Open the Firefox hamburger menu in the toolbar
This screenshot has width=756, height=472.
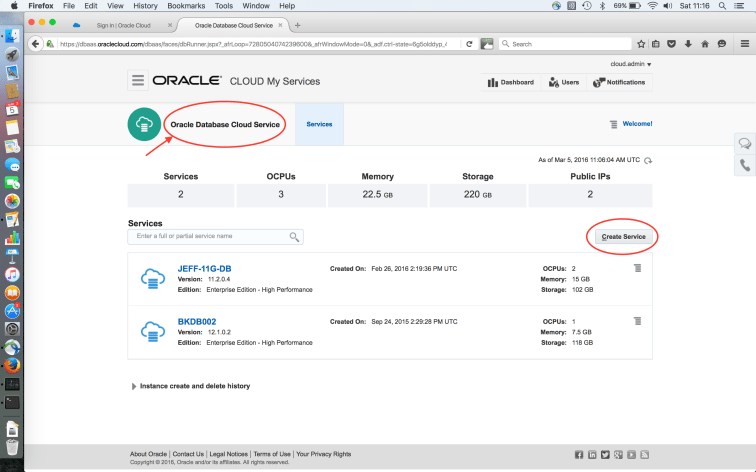(743, 43)
